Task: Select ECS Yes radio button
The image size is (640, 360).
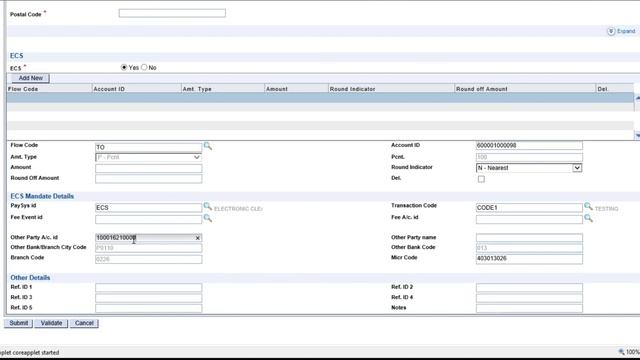Action: tap(124, 67)
